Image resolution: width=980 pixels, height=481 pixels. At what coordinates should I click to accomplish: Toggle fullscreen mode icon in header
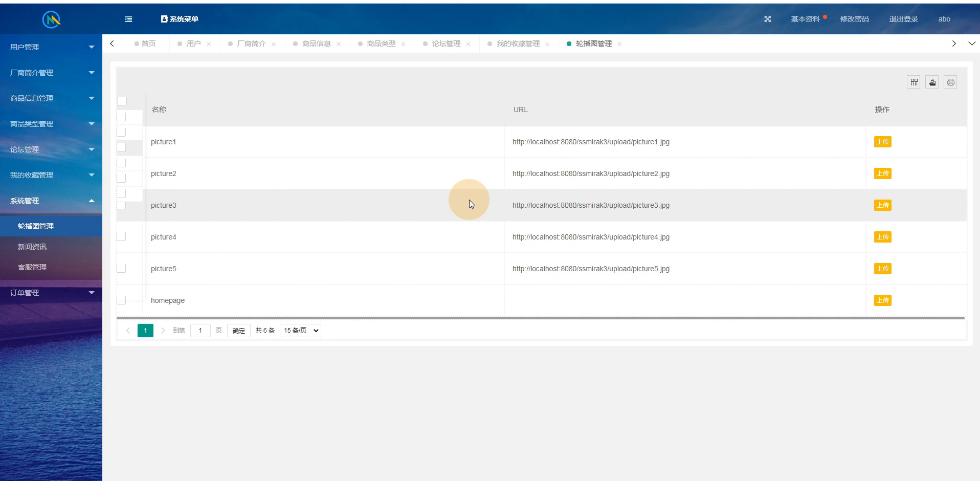pyautogui.click(x=768, y=19)
